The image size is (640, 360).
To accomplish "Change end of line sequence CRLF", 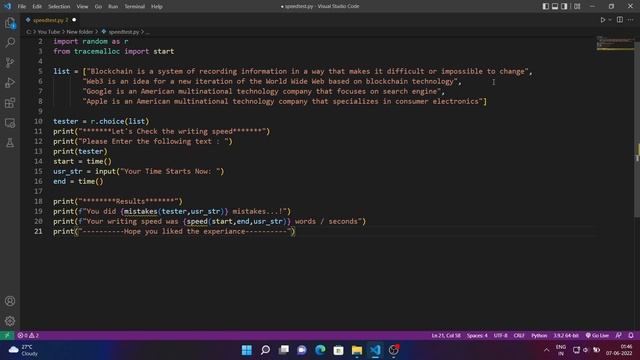I will (x=519, y=336).
